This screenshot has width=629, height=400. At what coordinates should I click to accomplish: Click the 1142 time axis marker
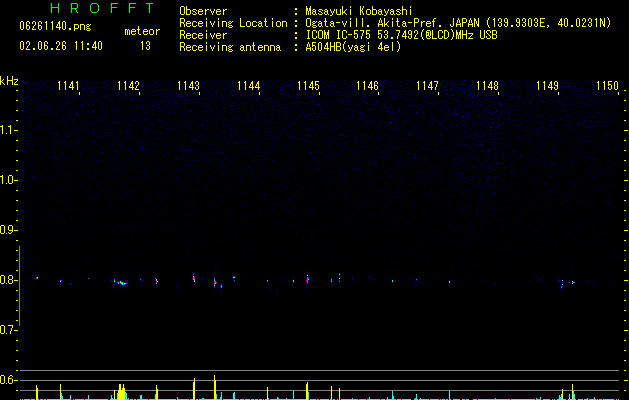tap(128, 85)
